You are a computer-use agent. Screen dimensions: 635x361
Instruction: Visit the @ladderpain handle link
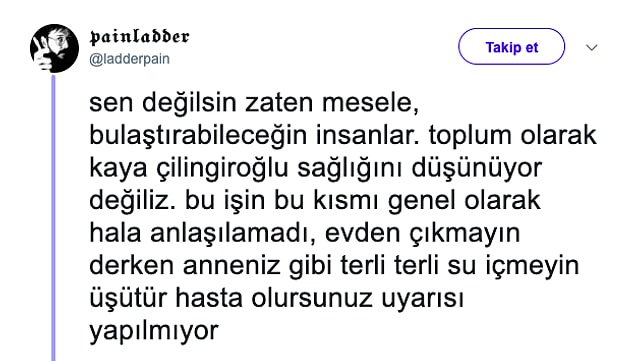click(x=129, y=59)
